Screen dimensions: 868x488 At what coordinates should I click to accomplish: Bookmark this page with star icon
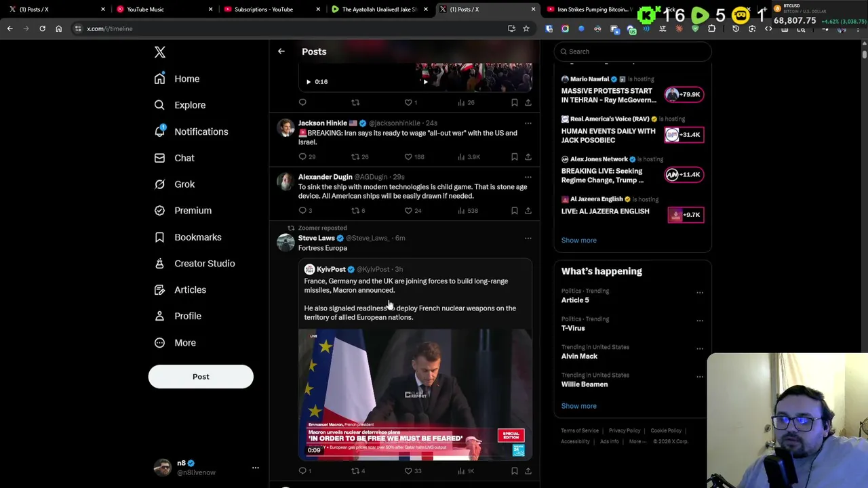point(526,28)
